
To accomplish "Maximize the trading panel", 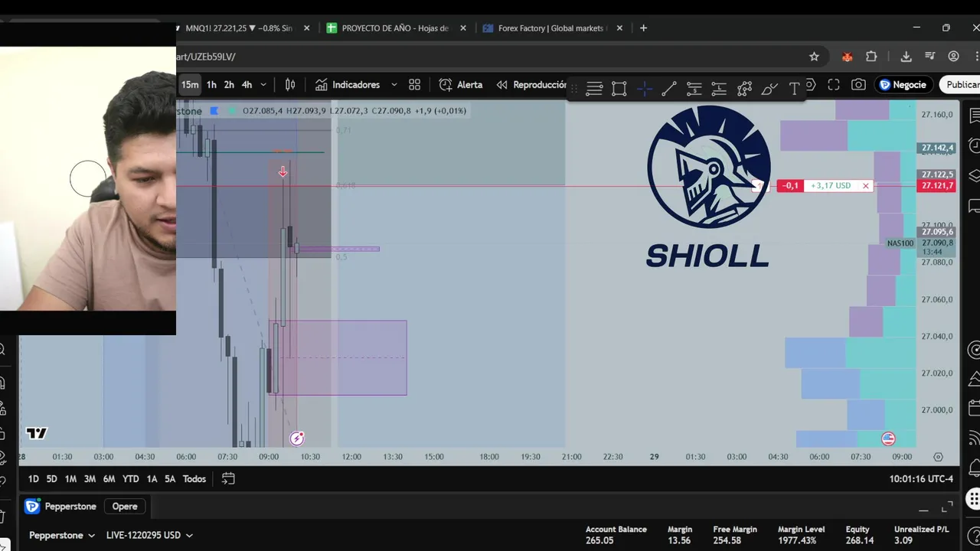I will tap(948, 507).
